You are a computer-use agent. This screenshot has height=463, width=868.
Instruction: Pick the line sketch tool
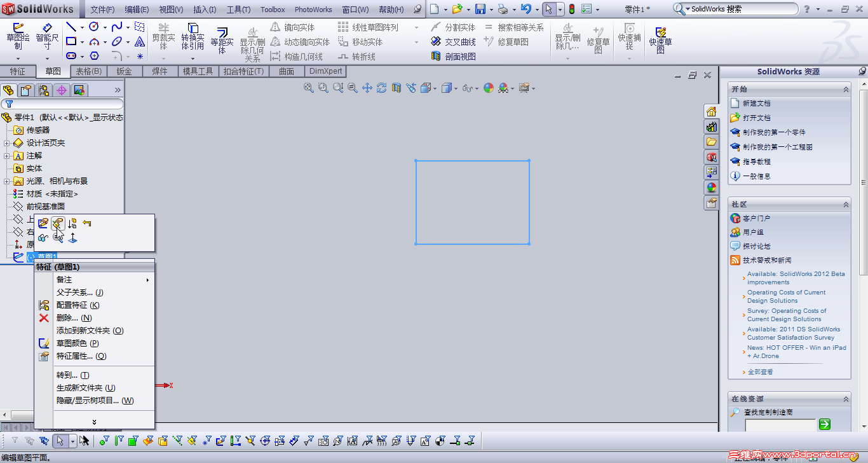(71, 27)
